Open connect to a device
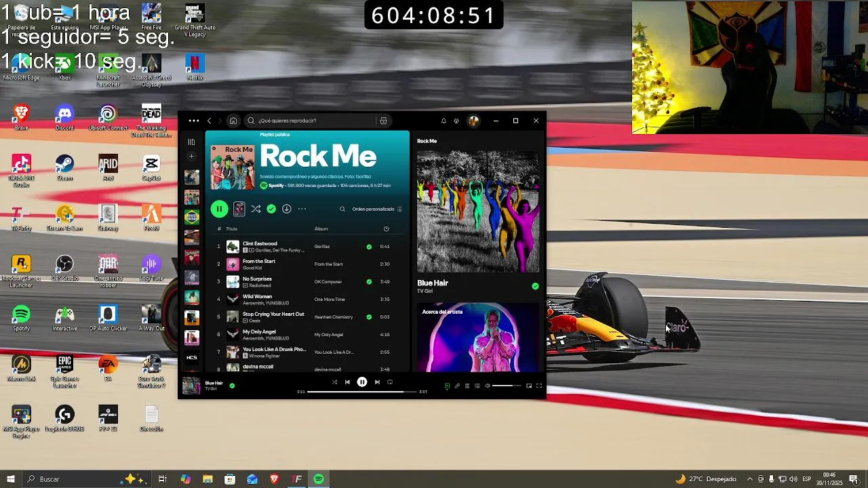The image size is (868, 488). click(x=477, y=386)
